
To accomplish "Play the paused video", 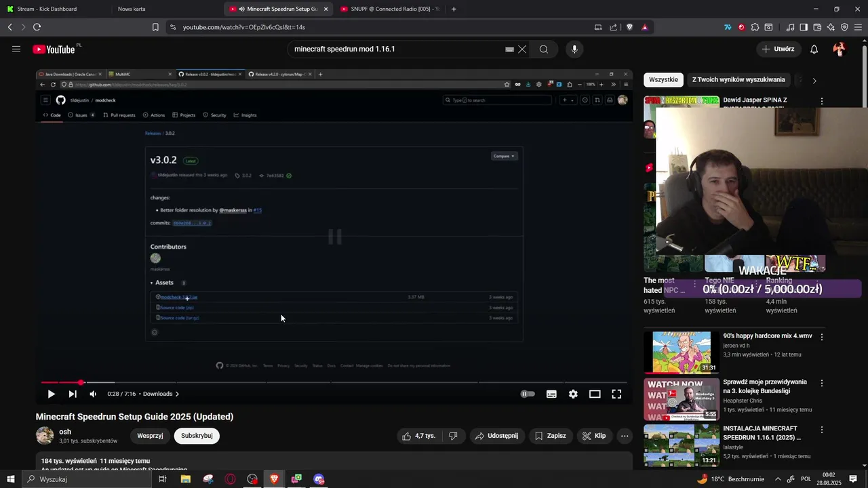I will (x=51, y=394).
